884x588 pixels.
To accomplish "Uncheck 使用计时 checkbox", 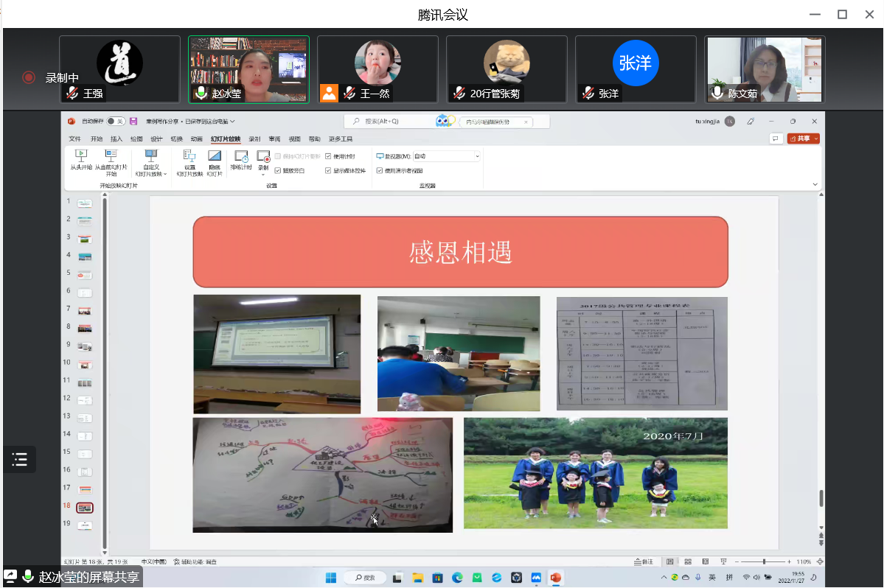I will (328, 156).
